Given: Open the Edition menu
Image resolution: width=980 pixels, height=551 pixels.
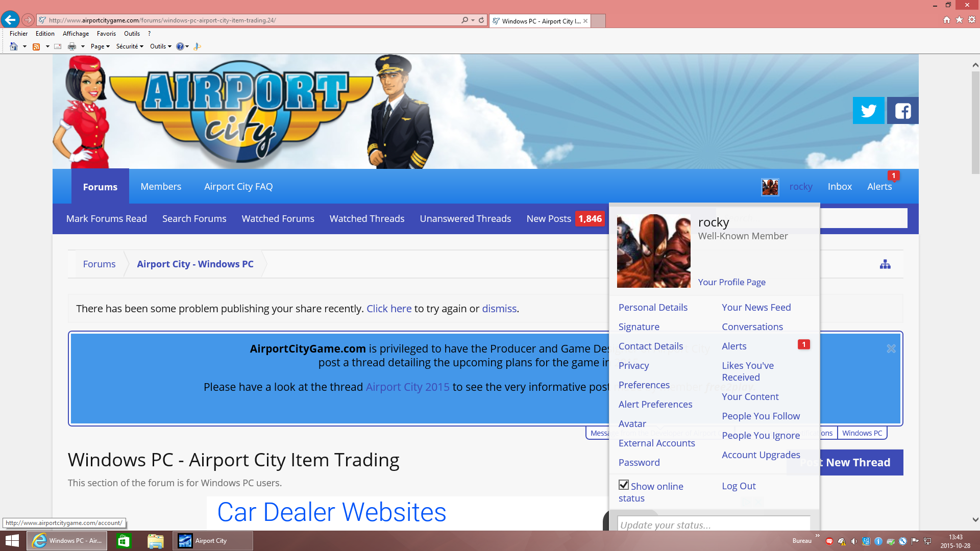Looking at the screenshot, I should coord(45,34).
